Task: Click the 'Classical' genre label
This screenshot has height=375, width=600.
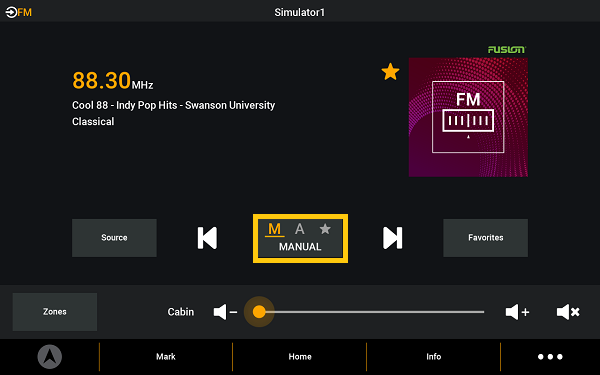Action: pyautogui.click(x=93, y=122)
